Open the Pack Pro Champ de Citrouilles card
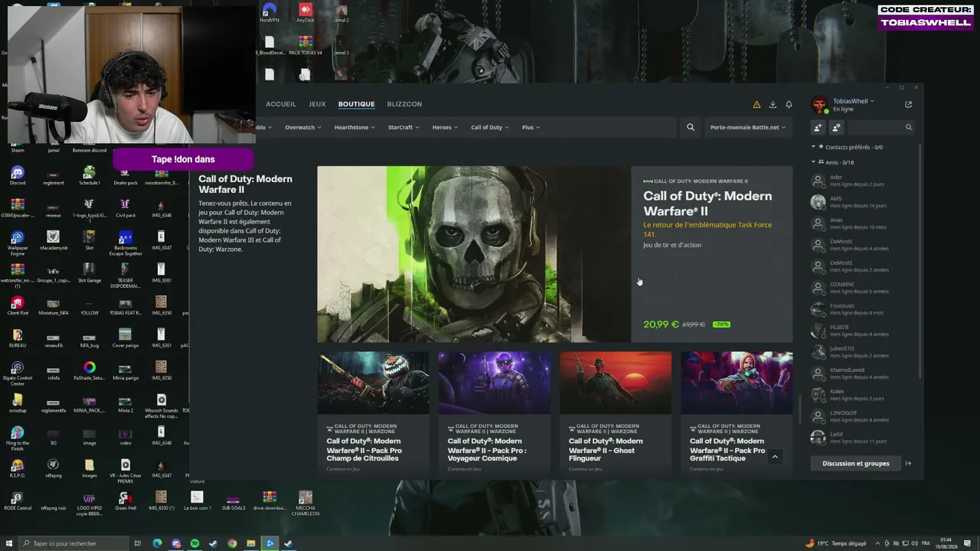The width and height of the screenshot is (980, 551). click(374, 412)
